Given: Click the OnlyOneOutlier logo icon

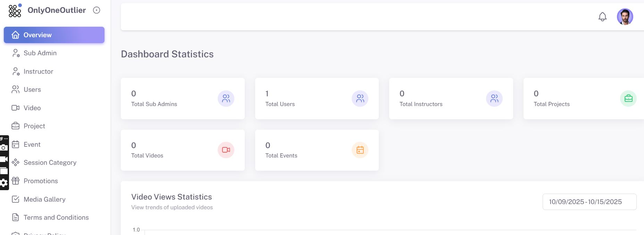Looking at the screenshot, I should pos(15,10).
